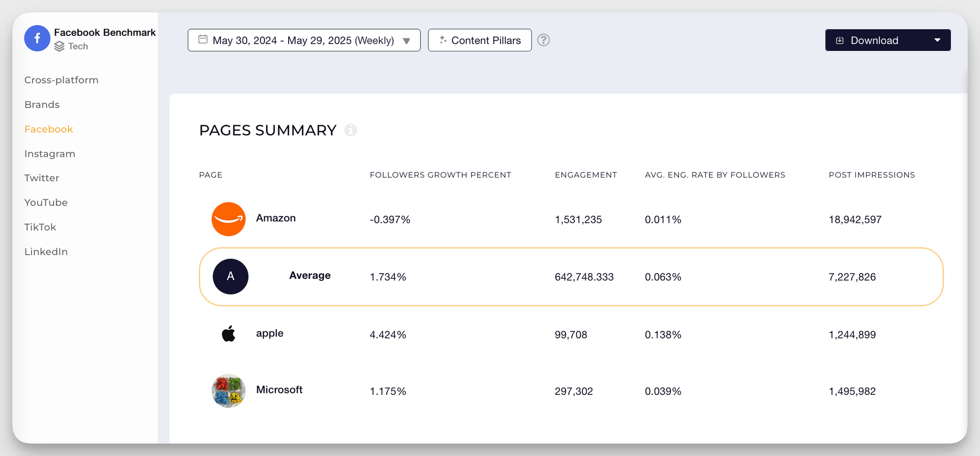Screen dimensions: 980x456
Task: Open Twitter in the sidebar
Action: (x=42, y=178)
